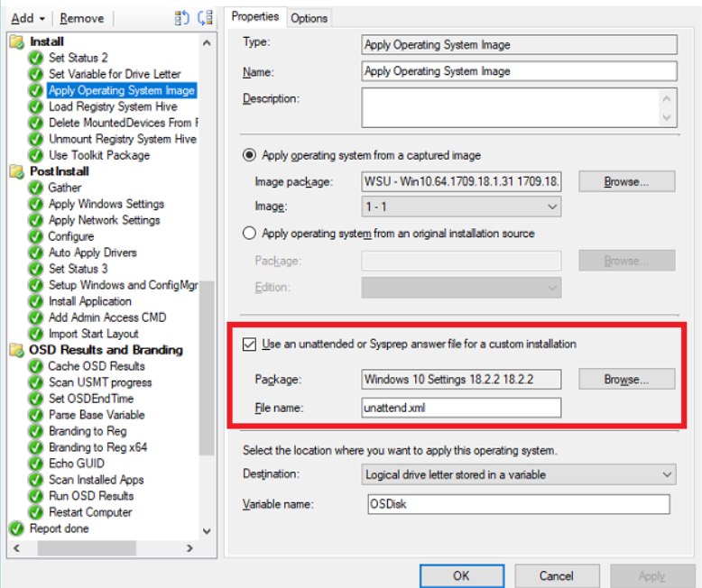Toggle use unattended or Sysprep answer file checkbox
Image resolution: width=702 pixels, height=588 pixels.
pos(249,345)
